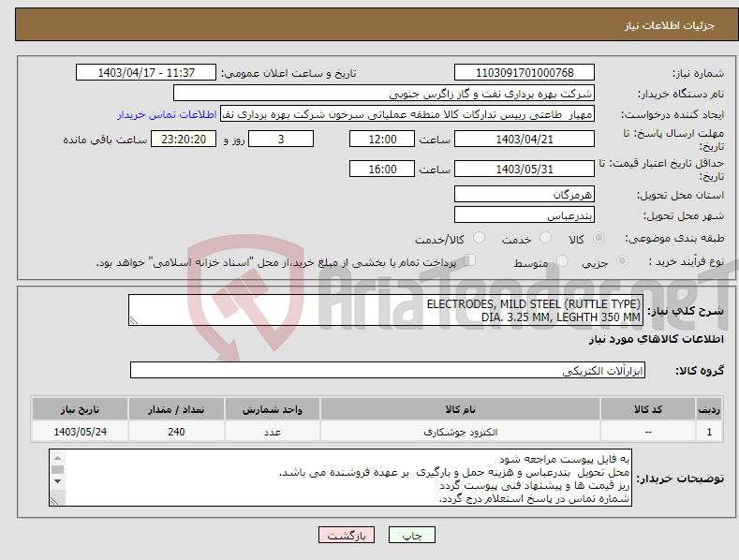Select the متوسط purchase type radio
This screenshot has width=739, height=560.
(x=562, y=260)
